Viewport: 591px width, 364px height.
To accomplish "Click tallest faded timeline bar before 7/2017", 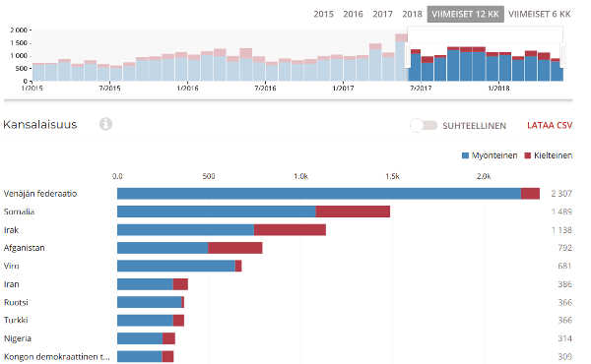I will click(401, 57).
